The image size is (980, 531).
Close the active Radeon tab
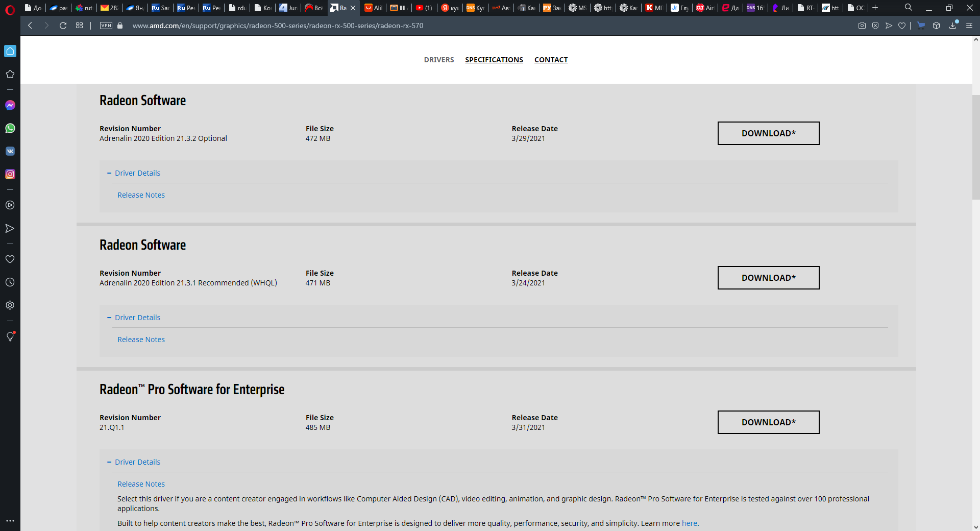coord(353,8)
